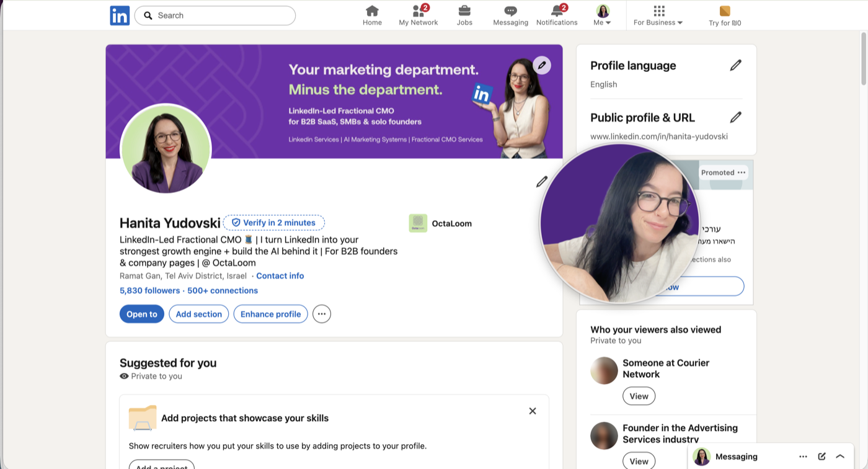Open the profile more actions ellipsis
The width and height of the screenshot is (868, 469).
point(322,314)
